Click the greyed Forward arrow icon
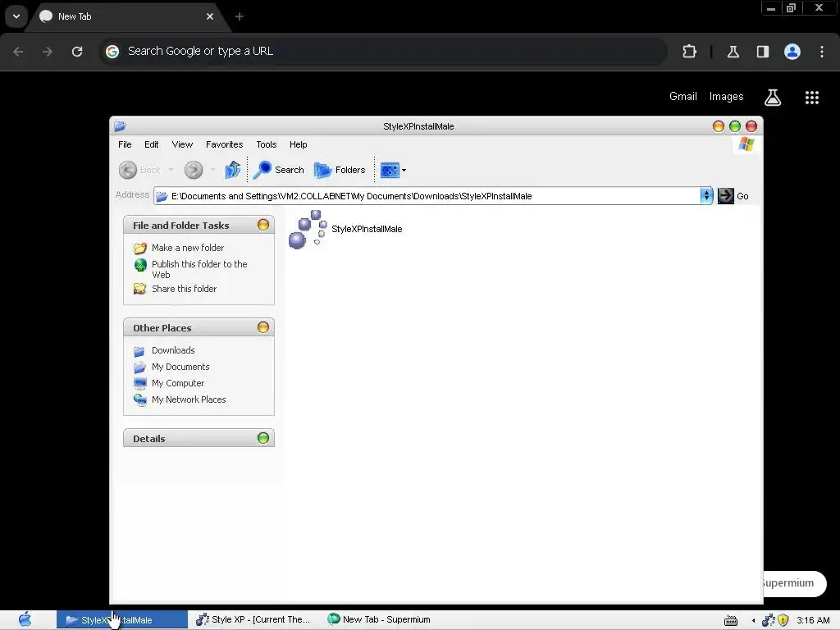The height and width of the screenshot is (630, 840). (194, 170)
